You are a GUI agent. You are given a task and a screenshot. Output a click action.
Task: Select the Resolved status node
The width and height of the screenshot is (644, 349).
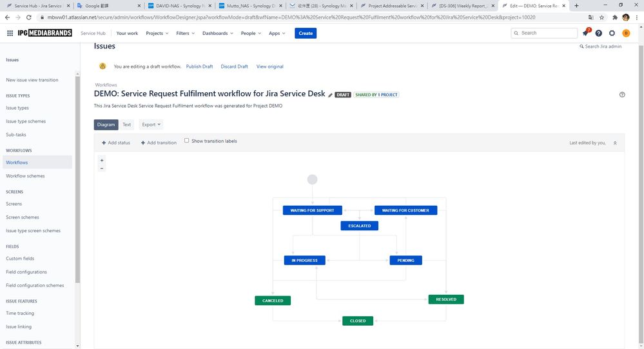446,299
